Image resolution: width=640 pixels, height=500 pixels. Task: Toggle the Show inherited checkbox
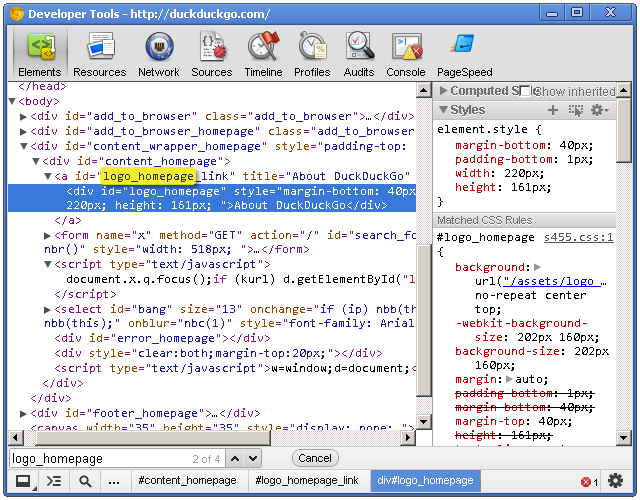(x=525, y=91)
